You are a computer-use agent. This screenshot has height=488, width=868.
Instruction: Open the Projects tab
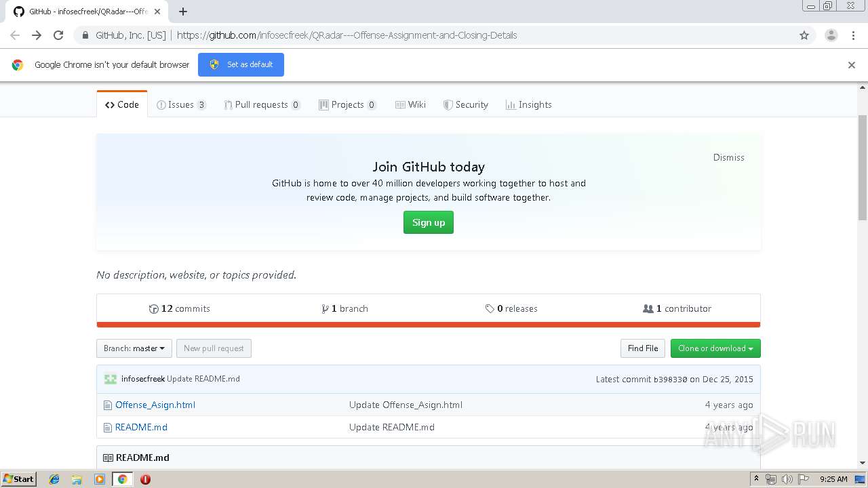[x=347, y=104]
